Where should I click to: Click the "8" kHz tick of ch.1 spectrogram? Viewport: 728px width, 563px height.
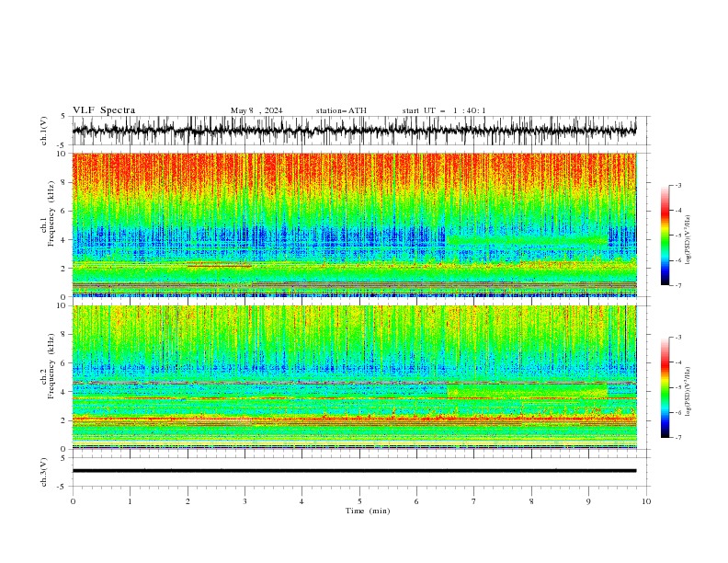(x=65, y=182)
